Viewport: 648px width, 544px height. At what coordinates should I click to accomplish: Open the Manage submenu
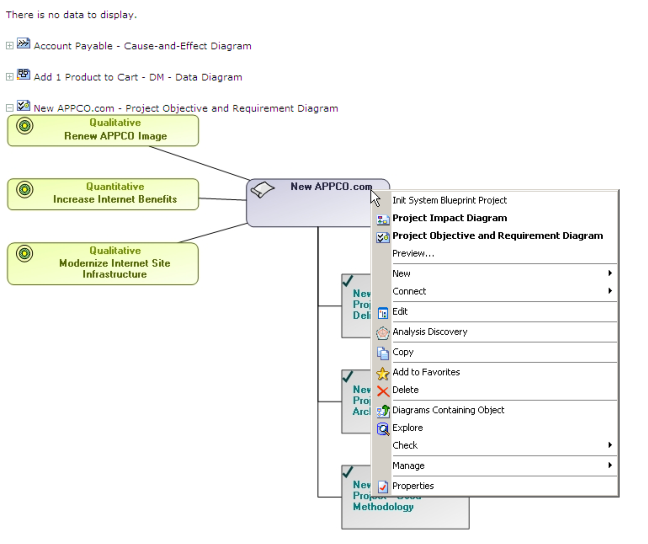pyautogui.click(x=610, y=466)
